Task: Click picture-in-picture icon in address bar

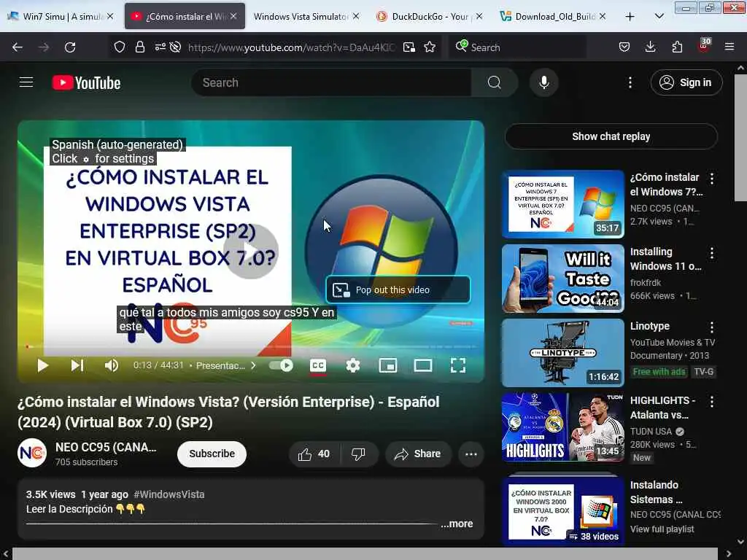Action: click(x=409, y=47)
